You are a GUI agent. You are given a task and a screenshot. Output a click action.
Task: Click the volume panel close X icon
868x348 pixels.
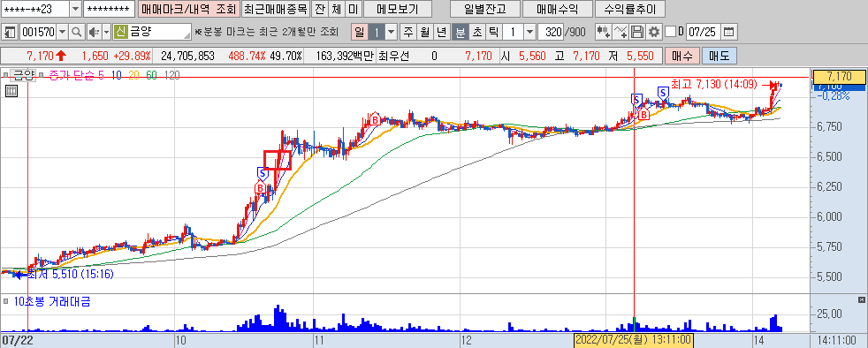(861, 300)
